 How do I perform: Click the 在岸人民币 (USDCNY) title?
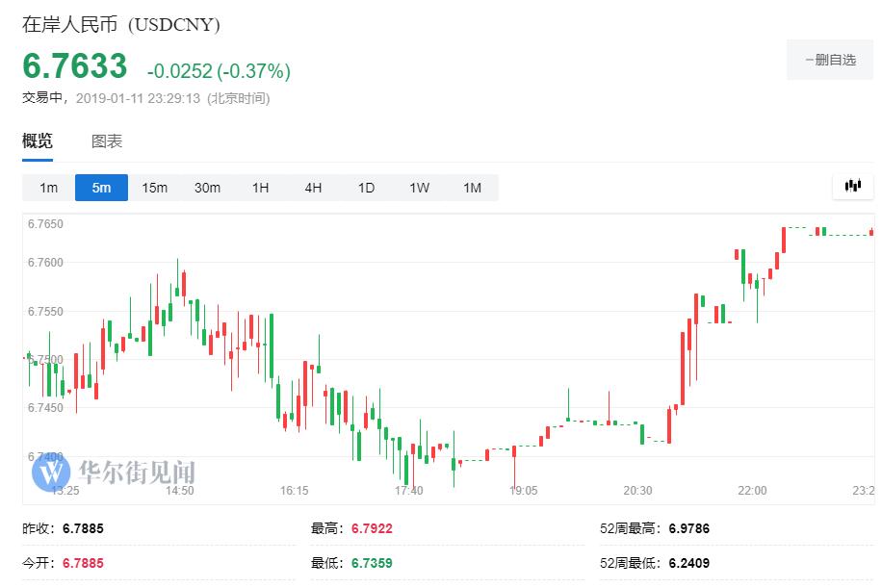pyautogui.click(x=121, y=25)
